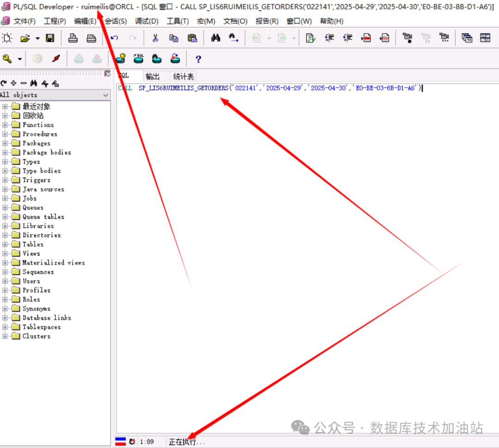Screen dimensions: 499x448
Task: Create a new file with the New icon
Action: point(7,38)
